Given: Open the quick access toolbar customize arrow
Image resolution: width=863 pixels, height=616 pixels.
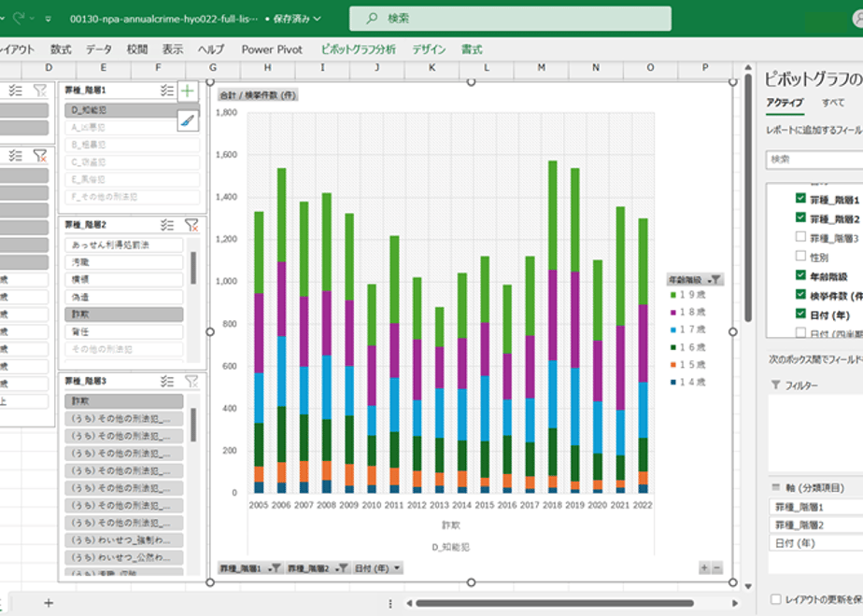Looking at the screenshot, I should point(49,19).
